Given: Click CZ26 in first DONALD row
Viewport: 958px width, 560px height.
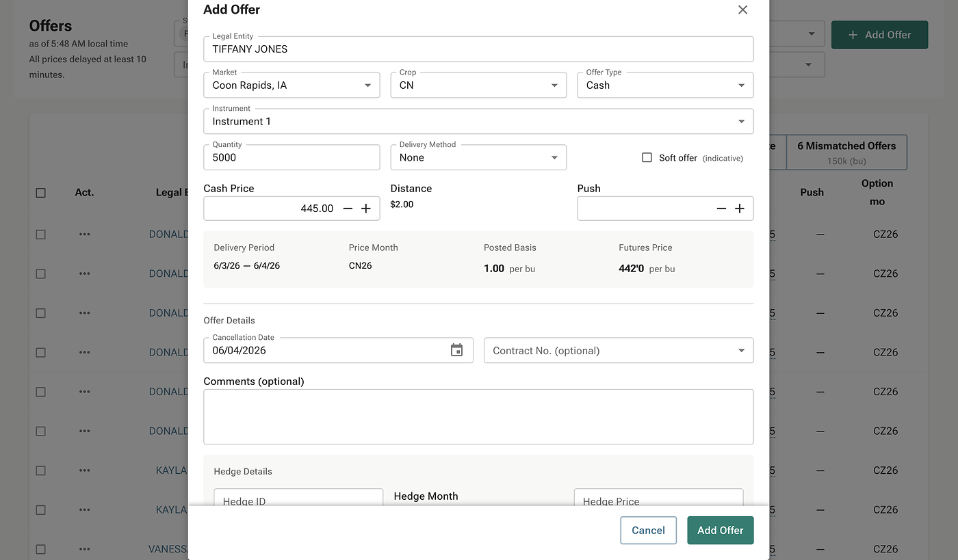Looking at the screenshot, I should (885, 234).
